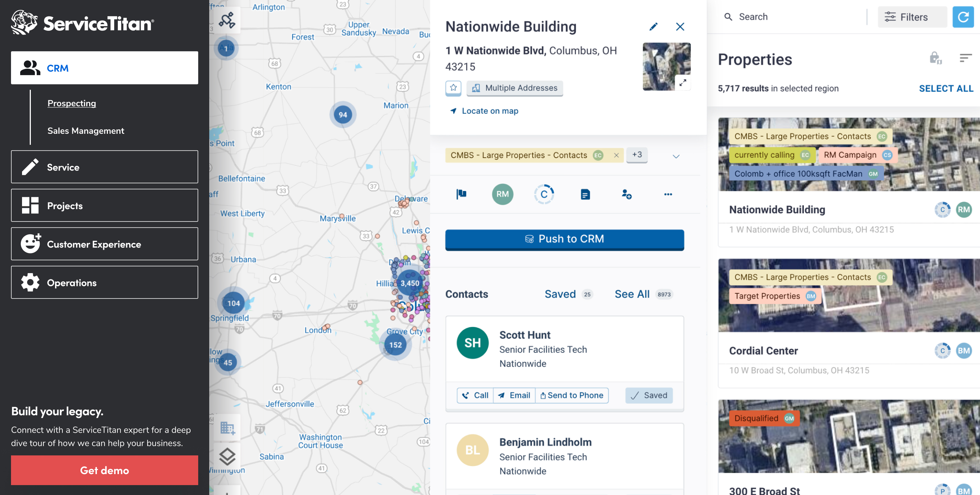Click the 3,450 map cluster marker

tap(409, 283)
